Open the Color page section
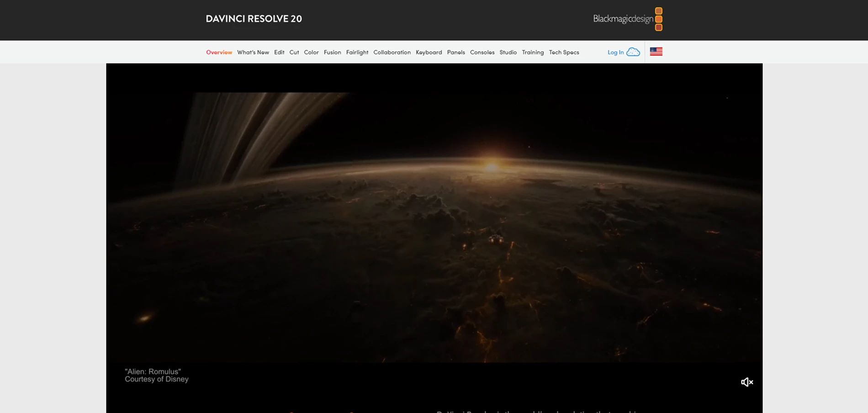Viewport: 868px width, 413px height. pyautogui.click(x=311, y=52)
